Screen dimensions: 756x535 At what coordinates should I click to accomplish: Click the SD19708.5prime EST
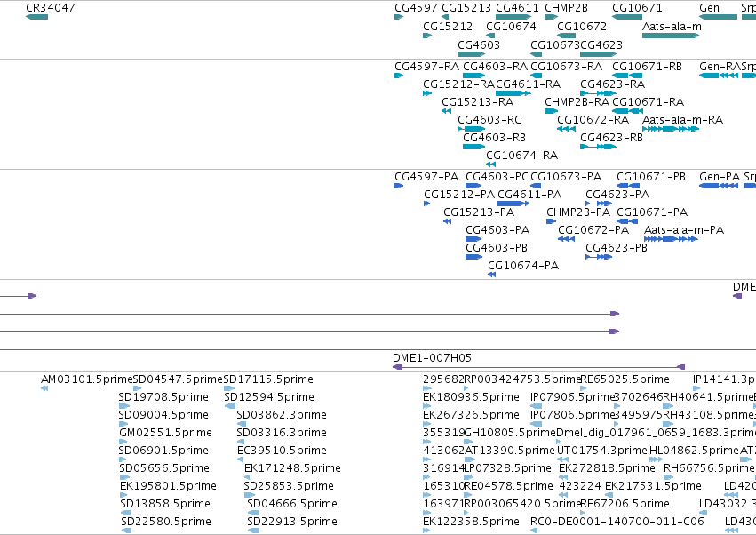[x=124, y=406]
